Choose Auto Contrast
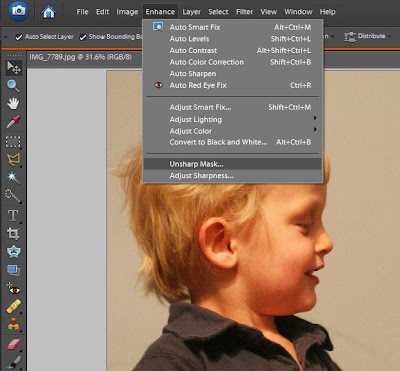Screen dimensions: 400x371 (x=233, y=50)
